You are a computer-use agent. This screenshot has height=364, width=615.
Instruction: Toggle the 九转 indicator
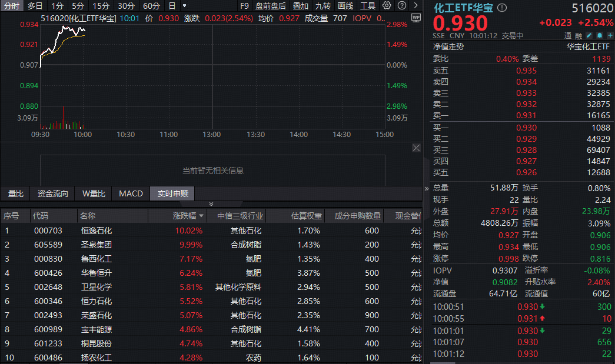point(323,5)
